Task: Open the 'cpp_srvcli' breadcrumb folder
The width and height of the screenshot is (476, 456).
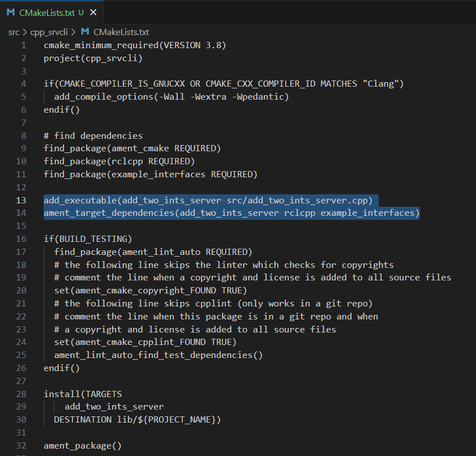Action: point(49,32)
